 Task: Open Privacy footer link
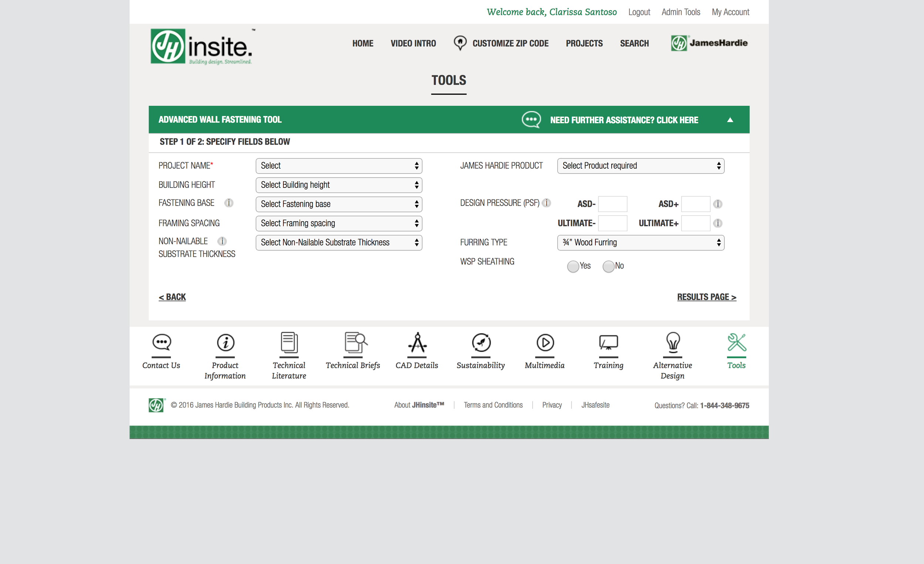[551, 405]
